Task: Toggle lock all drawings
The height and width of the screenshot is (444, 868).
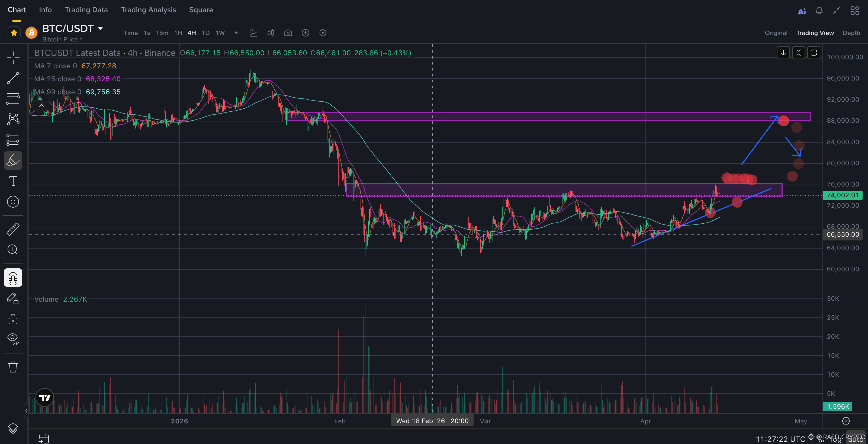Action: click(x=13, y=319)
